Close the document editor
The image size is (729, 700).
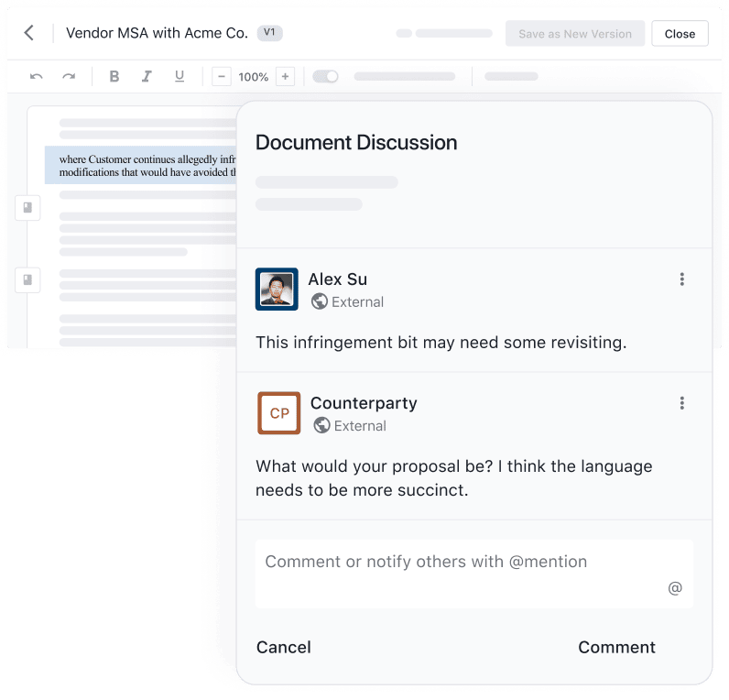pos(680,34)
